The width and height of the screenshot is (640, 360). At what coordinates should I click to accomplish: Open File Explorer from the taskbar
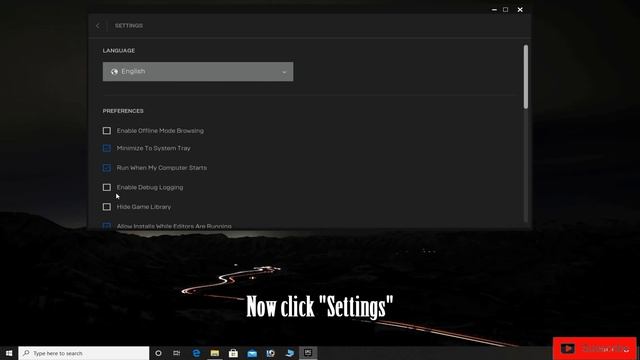point(215,353)
